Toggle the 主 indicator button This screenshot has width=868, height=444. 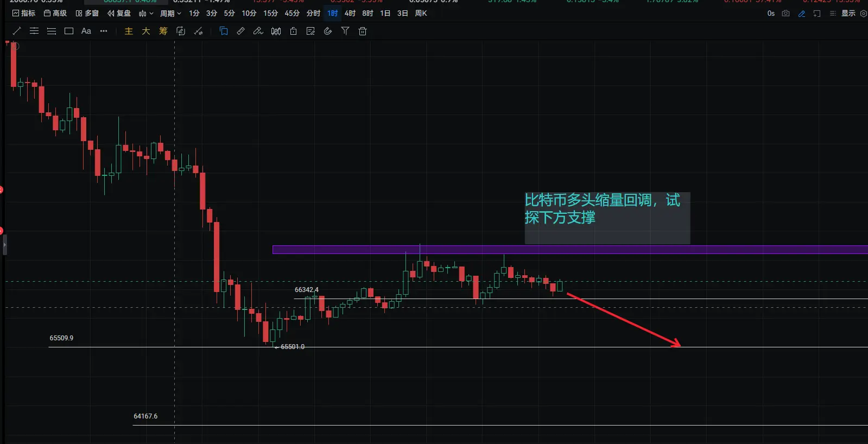(129, 31)
